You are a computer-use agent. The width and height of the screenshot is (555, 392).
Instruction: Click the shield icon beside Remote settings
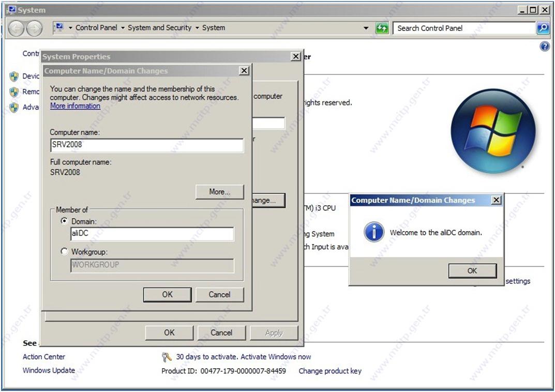tap(14, 92)
